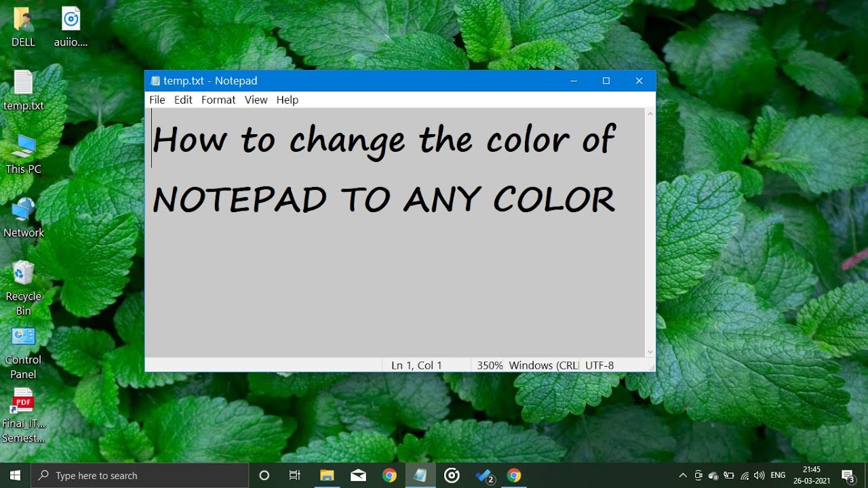
Task: Click the OneDrive cloud tray icon
Action: (x=713, y=475)
